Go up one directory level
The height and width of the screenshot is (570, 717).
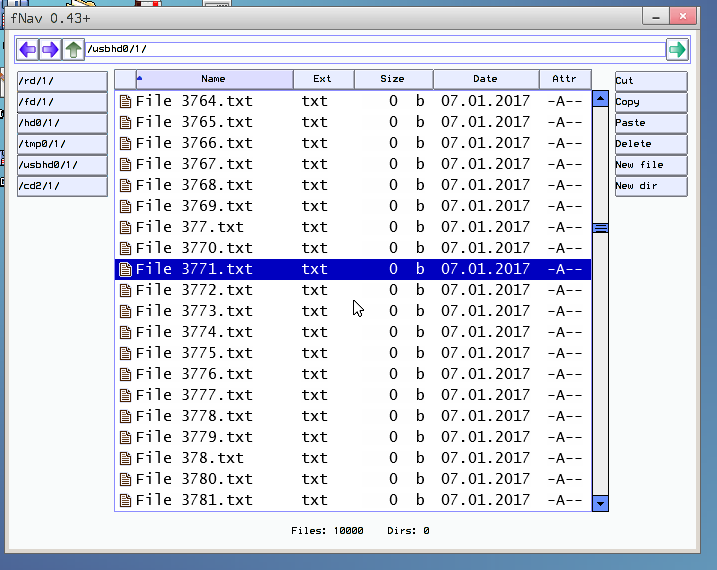tap(73, 49)
